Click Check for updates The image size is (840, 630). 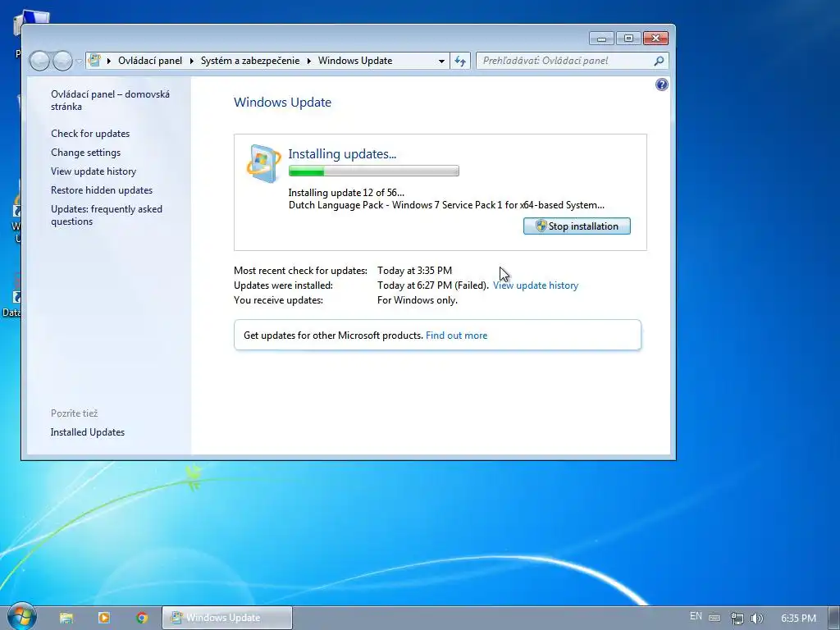[90, 134]
